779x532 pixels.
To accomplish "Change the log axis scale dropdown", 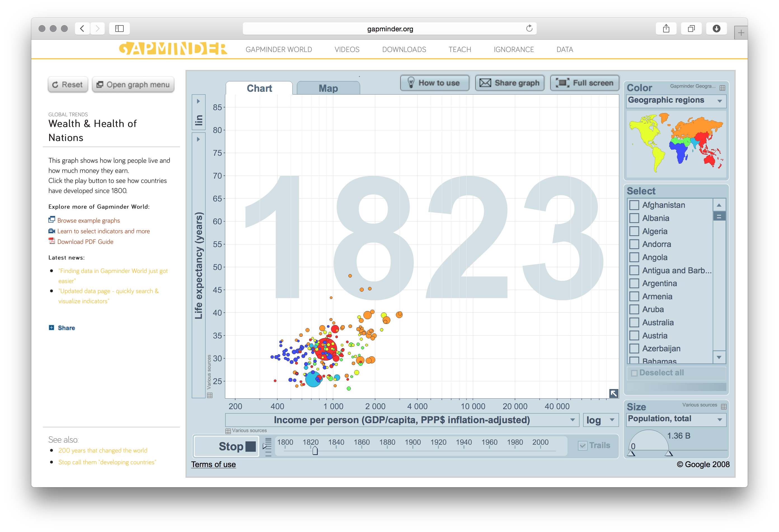I will click(600, 420).
